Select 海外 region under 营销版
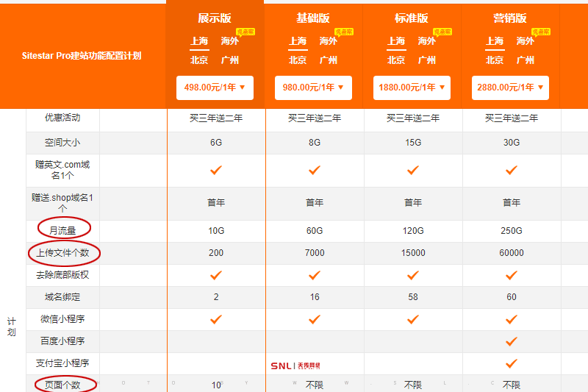This screenshot has width=588, height=392. [525, 41]
